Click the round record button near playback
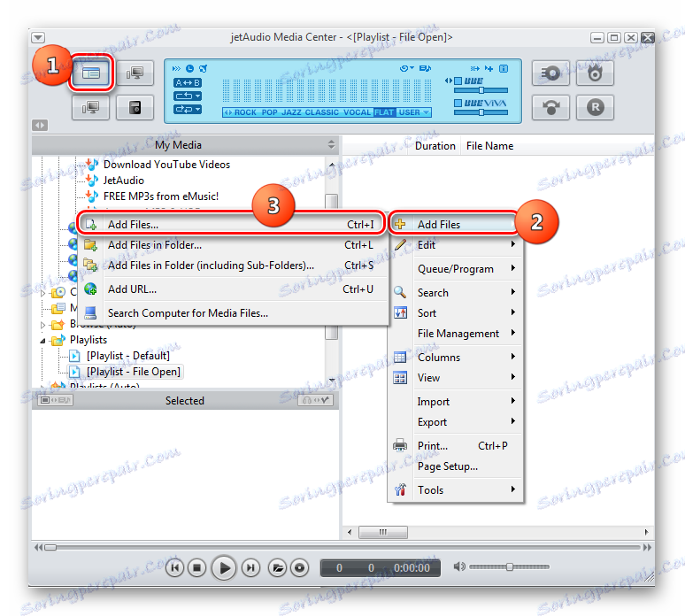 pyautogui.click(x=300, y=568)
